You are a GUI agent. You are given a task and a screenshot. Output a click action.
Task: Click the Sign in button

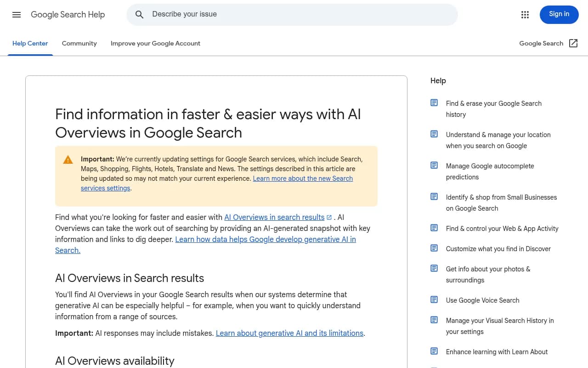(559, 14)
